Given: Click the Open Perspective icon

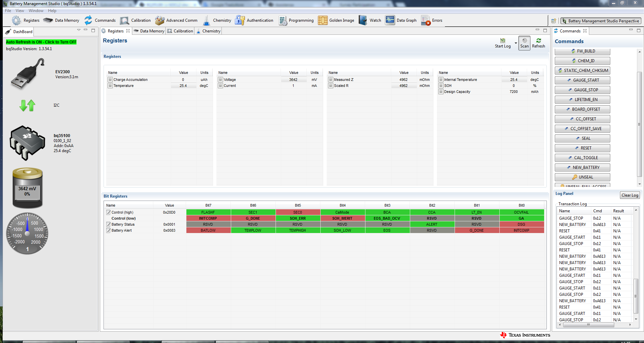Looking at the screenshot, I should (x=553, y=21).
